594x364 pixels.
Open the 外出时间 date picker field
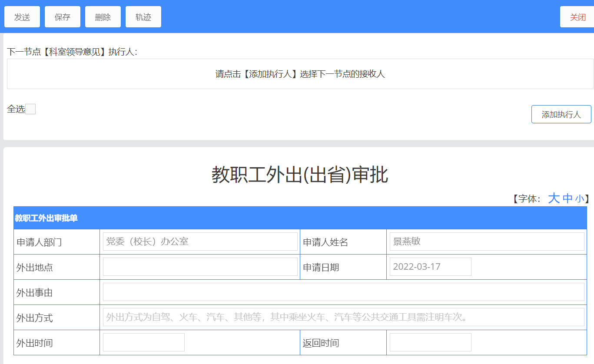coord(144,342)
